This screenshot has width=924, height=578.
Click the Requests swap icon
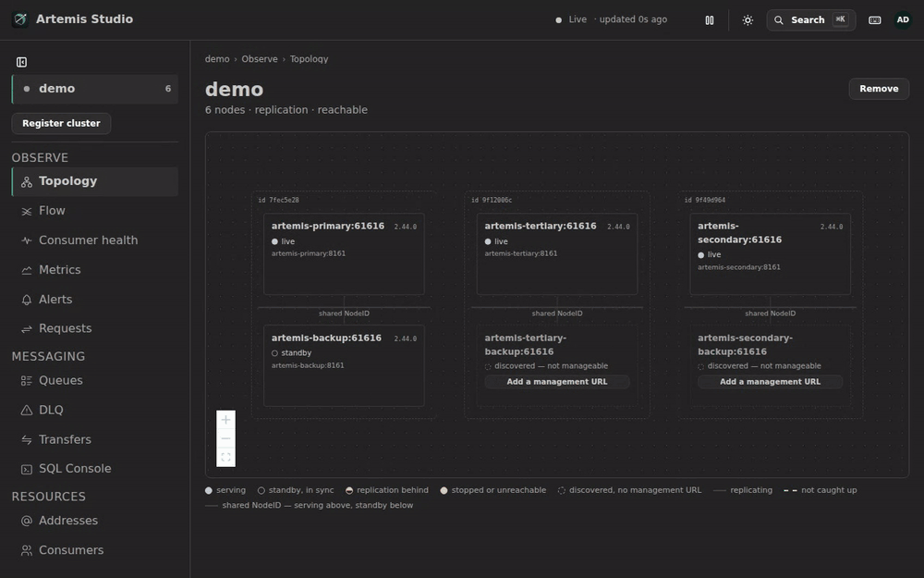27,328
